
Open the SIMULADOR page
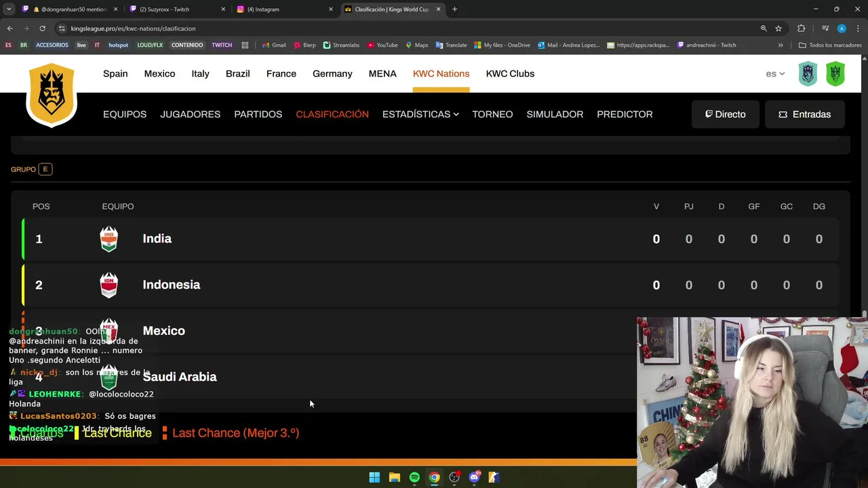click(555, 114)
